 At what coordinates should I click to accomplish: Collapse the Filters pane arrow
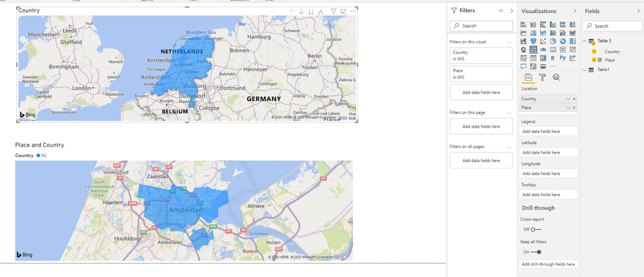coord(511,11)
